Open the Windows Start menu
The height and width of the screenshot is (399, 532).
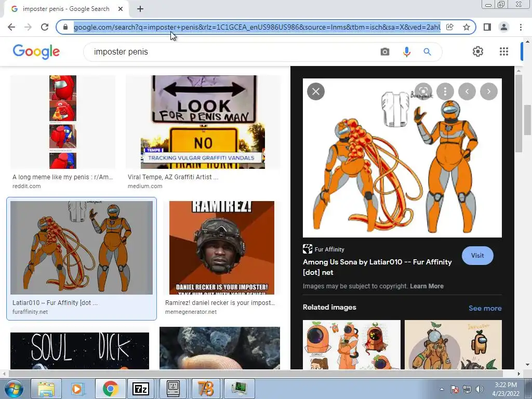pyautogui.click(x=14, y=389)
